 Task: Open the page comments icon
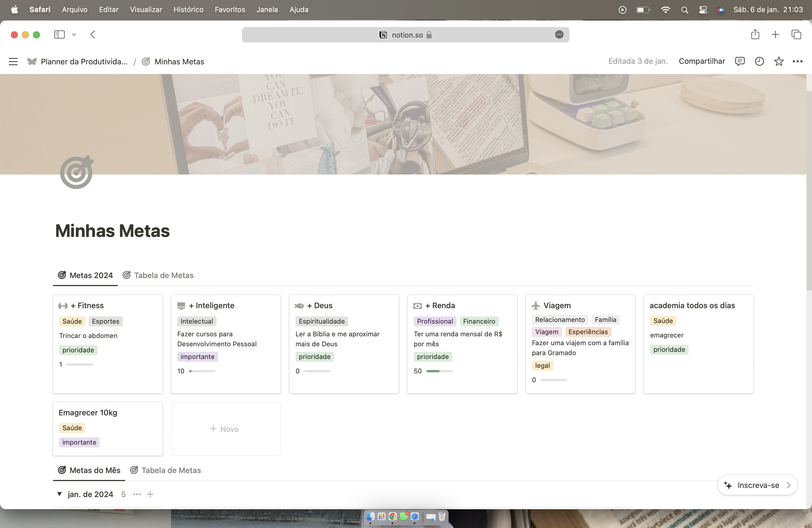(740, 61)
